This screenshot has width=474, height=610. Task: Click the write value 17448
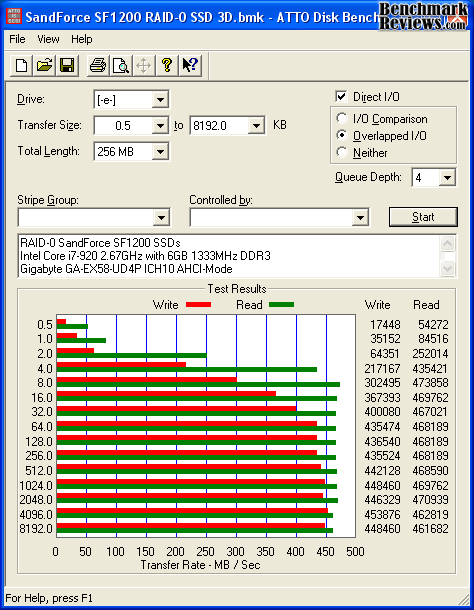point(385,324)
